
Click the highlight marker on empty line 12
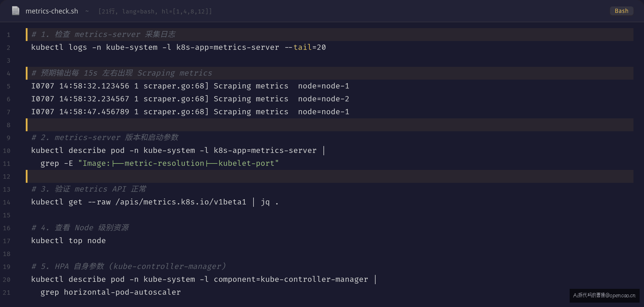point(27,176)
